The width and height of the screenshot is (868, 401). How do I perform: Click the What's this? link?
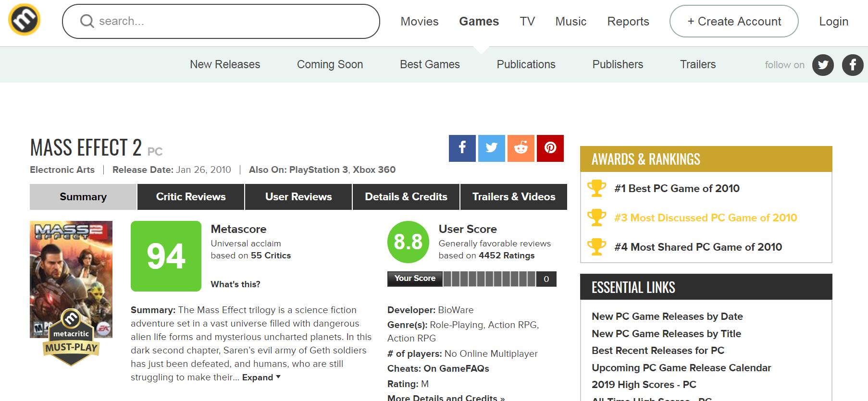[236, 284]
